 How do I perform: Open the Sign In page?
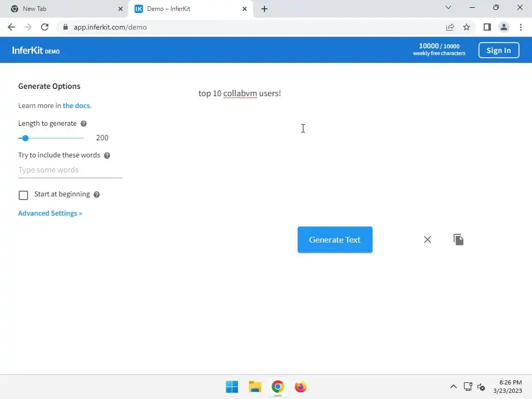point(499,50)
